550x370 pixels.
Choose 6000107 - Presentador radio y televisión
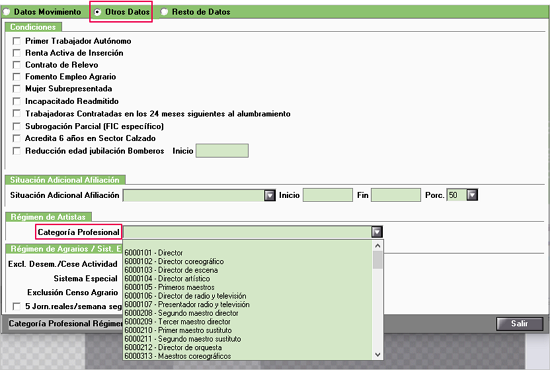[187, 304]
